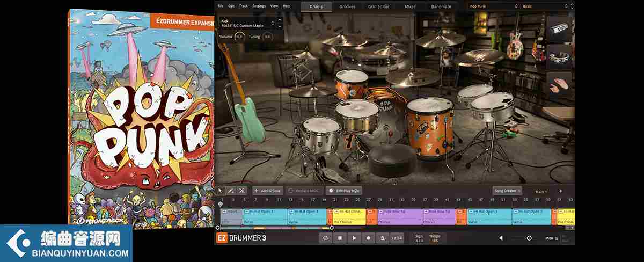The image size is (644, 262).
Task: Mute output via speaker icon
Action: 501,238
